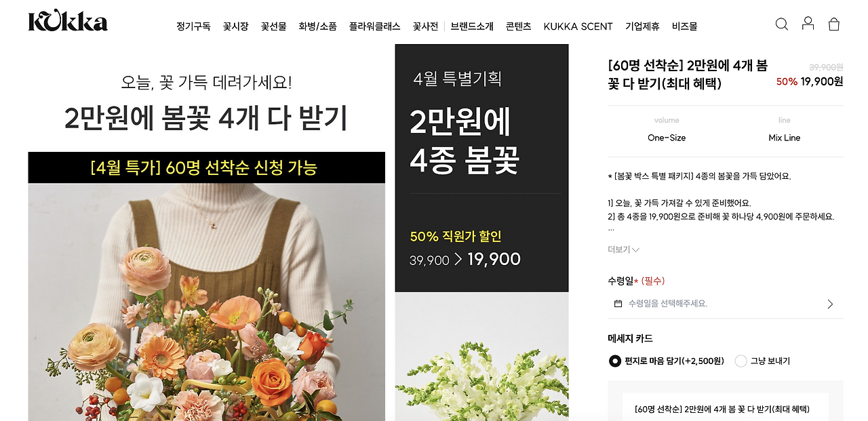The image size is (868, 421).
Task: Go to the 브랜드소개 page
Action: [472, 26]
